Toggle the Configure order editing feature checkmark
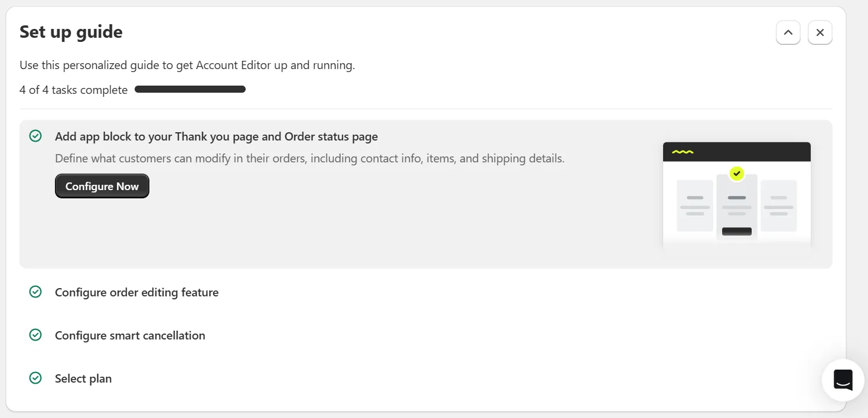The width and height of the screenshot is (868, 418). pyautogui.click(x=35, y=292)
